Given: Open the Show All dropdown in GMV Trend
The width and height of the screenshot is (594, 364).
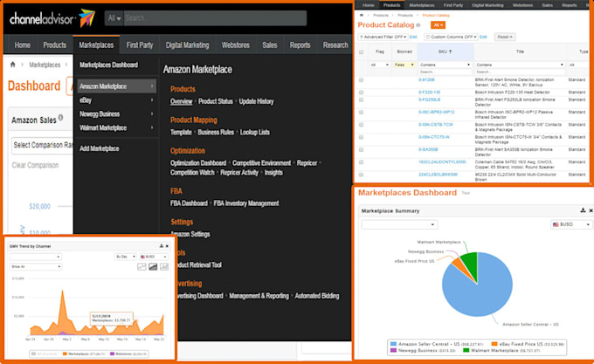Looking at the screenshot, I should click(x=35, y=267).
